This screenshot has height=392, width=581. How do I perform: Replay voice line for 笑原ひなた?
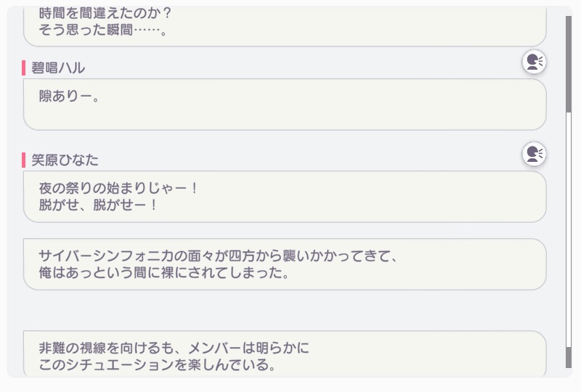coord(534,154)
